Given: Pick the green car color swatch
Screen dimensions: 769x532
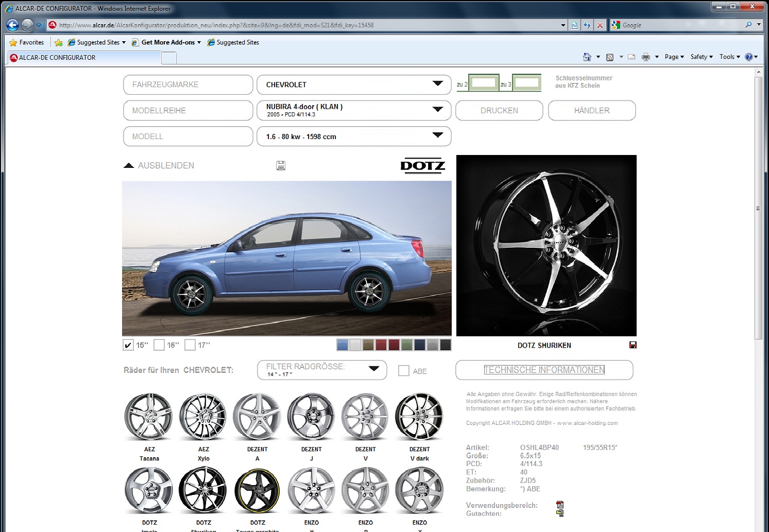Looking at the screenshot, I should click(x=407, y=345).
